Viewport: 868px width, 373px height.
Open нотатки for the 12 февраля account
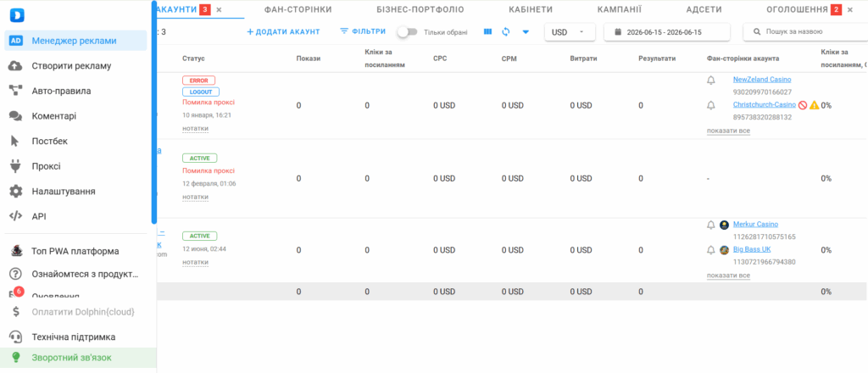coord(196,197)
